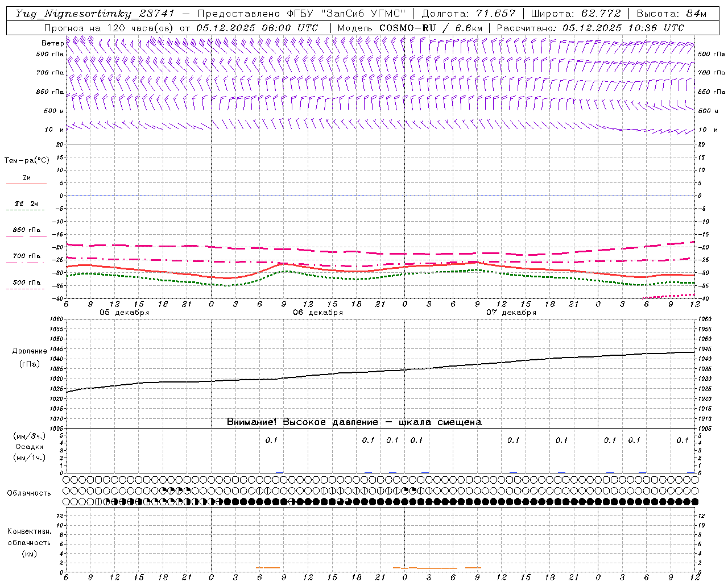Click the Тем-ра(°C) axis label

click(27, 161)
